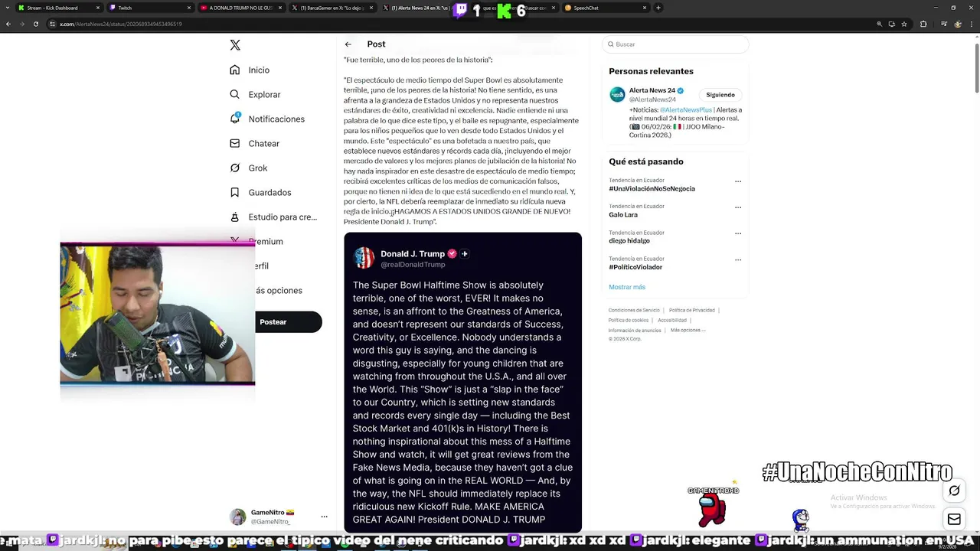Open the browser extensions puzzle icon

(923, 24)
